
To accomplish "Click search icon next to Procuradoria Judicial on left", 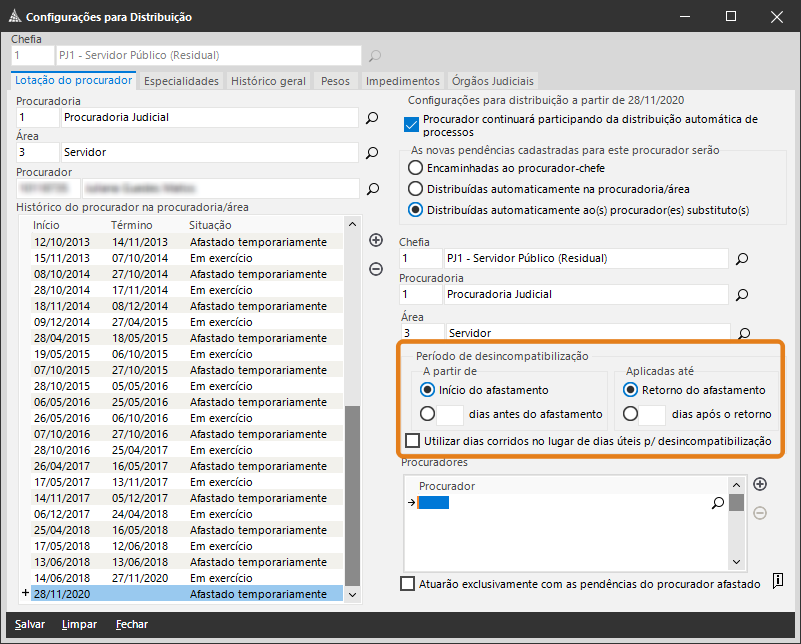I will point(372,118).
